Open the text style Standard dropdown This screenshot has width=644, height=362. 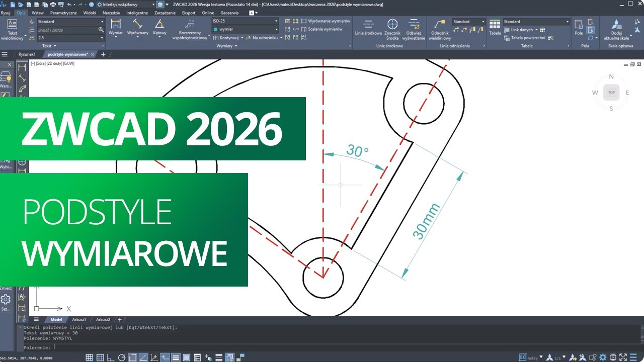point(70,22)
